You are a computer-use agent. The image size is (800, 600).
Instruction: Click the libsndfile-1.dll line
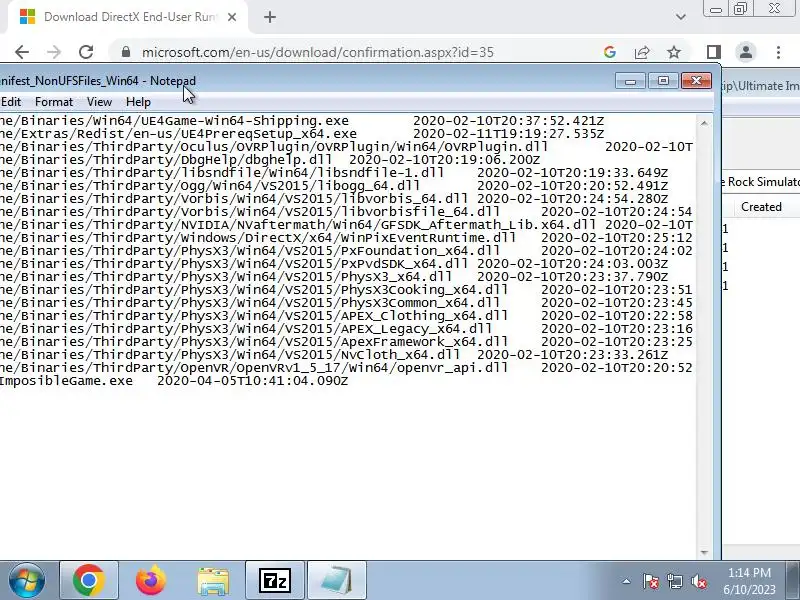tap(334, 173)
